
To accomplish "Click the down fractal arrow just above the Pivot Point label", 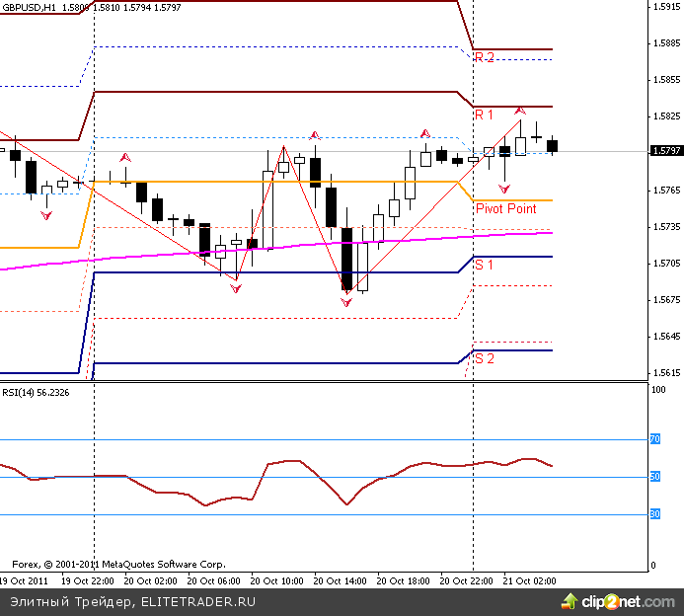I will (x=504, y=188).
